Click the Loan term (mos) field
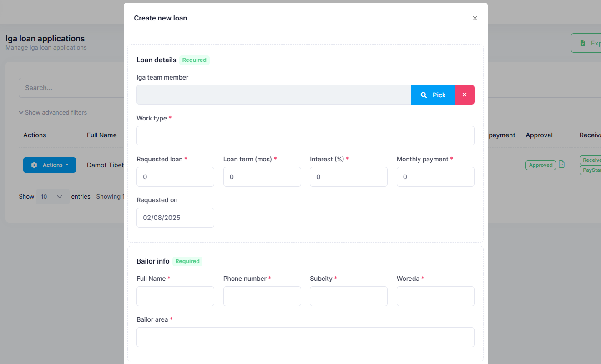Image resolution: width=601 pixels, height=364 pixels. tap(262, 177)
